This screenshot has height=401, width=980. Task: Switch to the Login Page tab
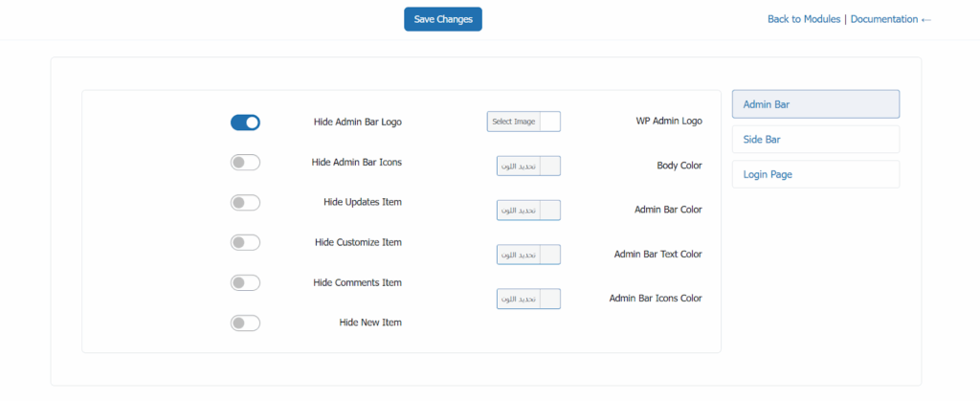815,174
